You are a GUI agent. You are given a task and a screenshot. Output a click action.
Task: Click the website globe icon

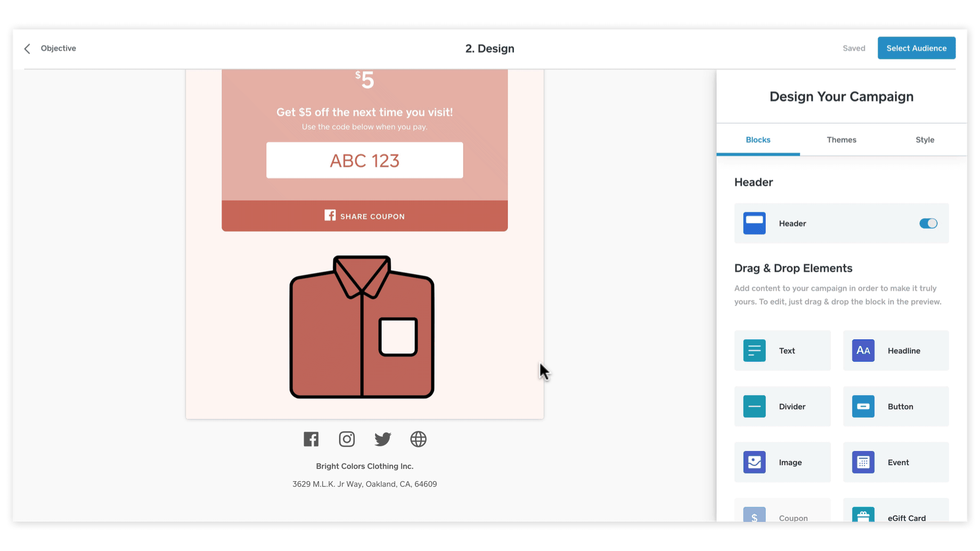tap(418, 439)
